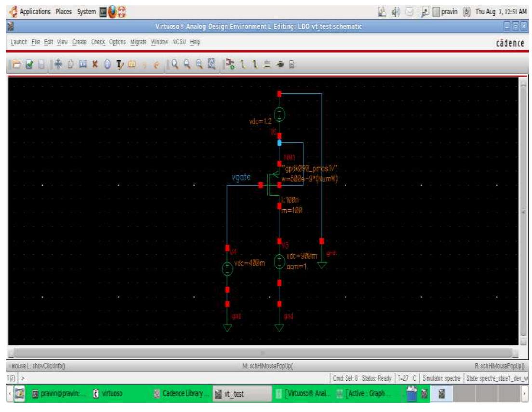Image resolution: width=532 pixels, height=412 pixels.
Task: Select the vdc=400m source label
Action: click(x=249, y=263)
